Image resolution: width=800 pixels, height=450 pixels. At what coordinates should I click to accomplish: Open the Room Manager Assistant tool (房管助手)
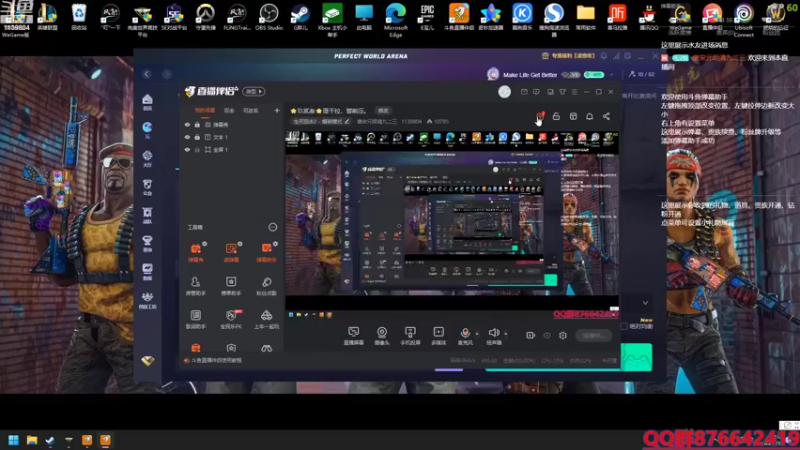pyautogui.click(x=195, y=286)
